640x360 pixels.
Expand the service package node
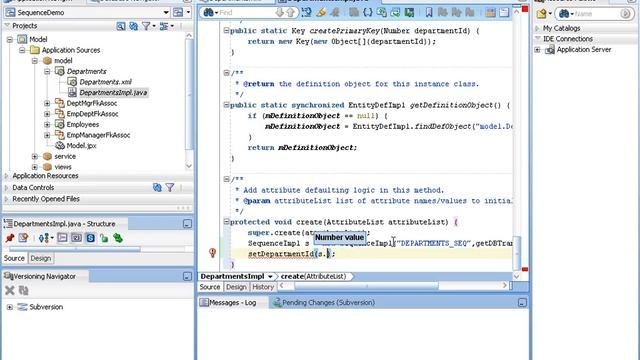point(35,156)
